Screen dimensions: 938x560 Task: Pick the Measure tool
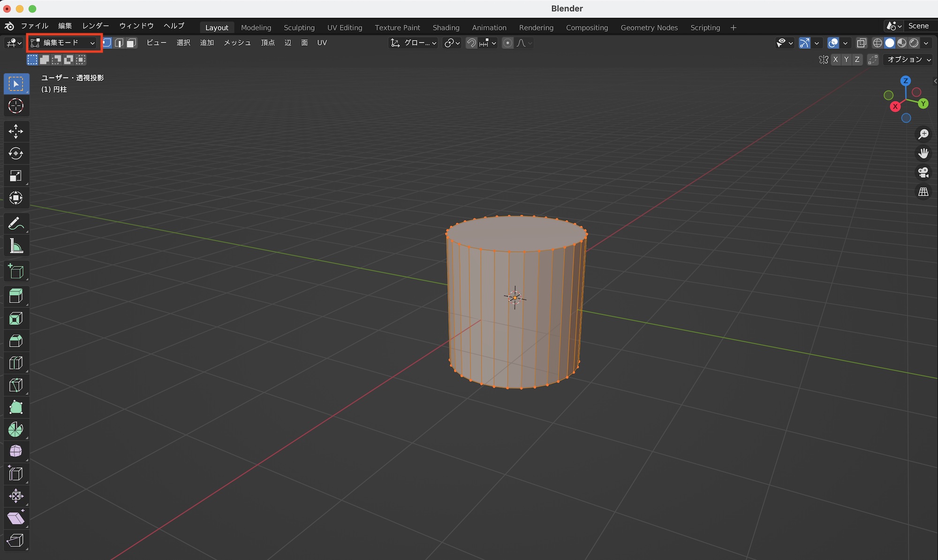(16, 246)
